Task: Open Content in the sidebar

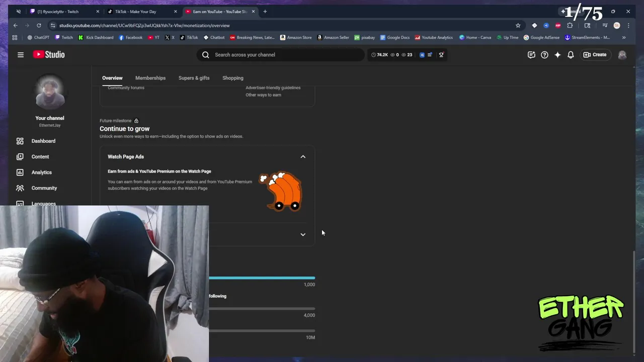Action: coord(40,157)
